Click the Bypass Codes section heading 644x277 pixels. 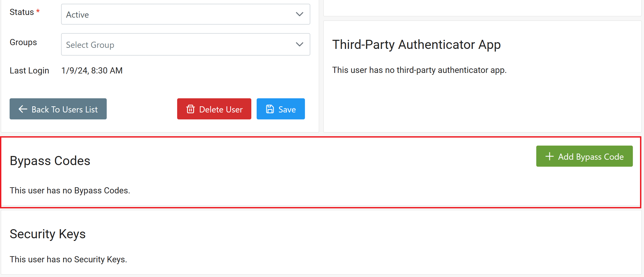50,161
